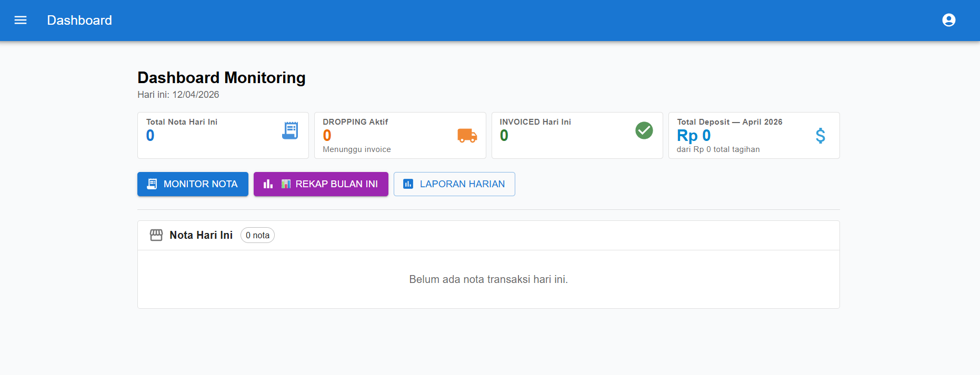Click the "Menunggu invoice" subtitle text

(356, 149)
